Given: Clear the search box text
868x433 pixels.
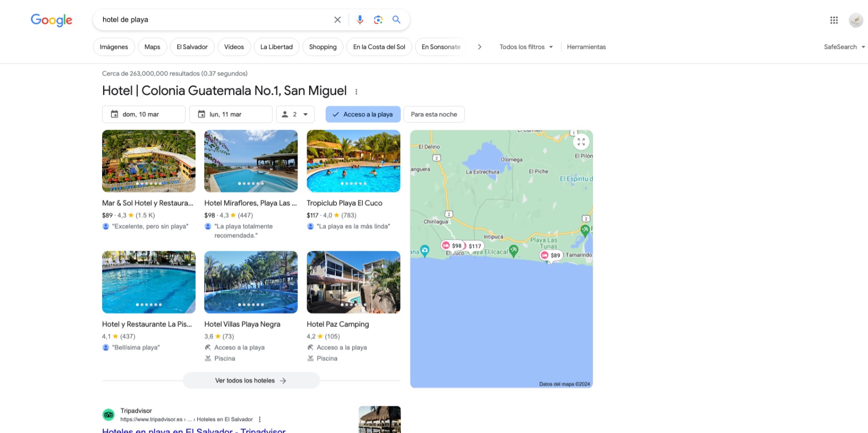Looking at the screenshot, I should [x=337, y=20].
